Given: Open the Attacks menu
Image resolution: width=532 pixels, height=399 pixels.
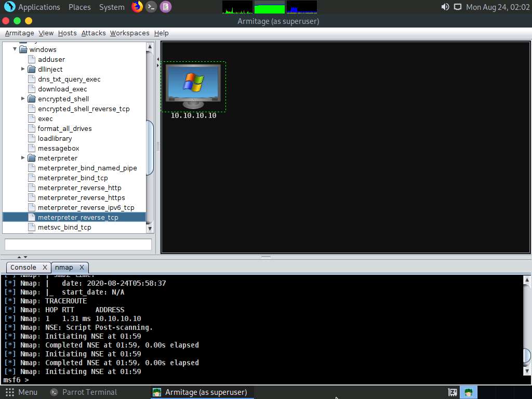Looking at the screenshot, I should [x=94, y=33].
